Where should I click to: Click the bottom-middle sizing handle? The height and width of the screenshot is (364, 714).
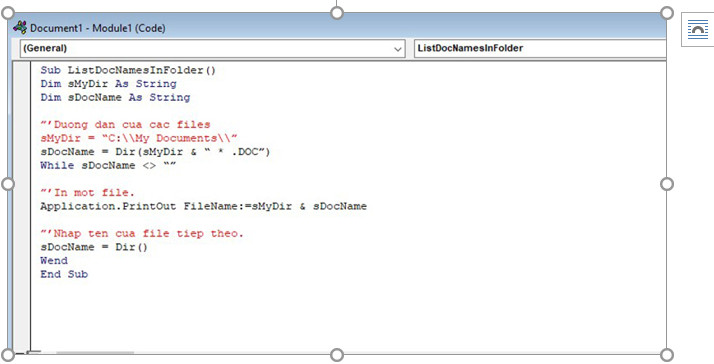click(x=337, y=355)
